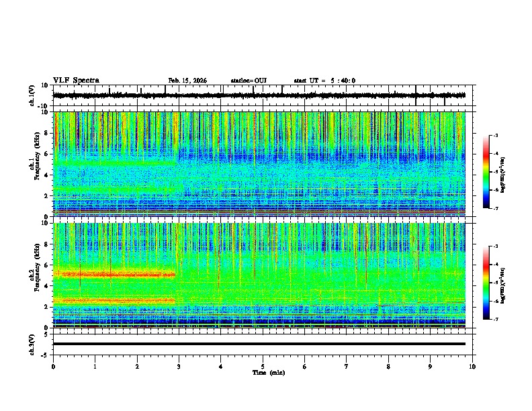This screenshot has height=411, width=532.
Task: Click the ch.1 spectrogram plot
Action: 259,164
